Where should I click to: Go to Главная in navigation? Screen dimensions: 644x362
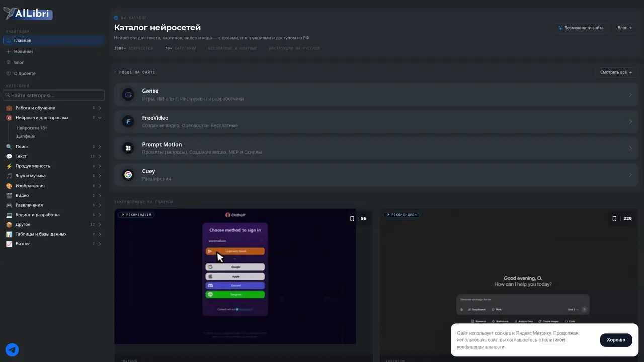pyautogui.click(x=54, y=40)
